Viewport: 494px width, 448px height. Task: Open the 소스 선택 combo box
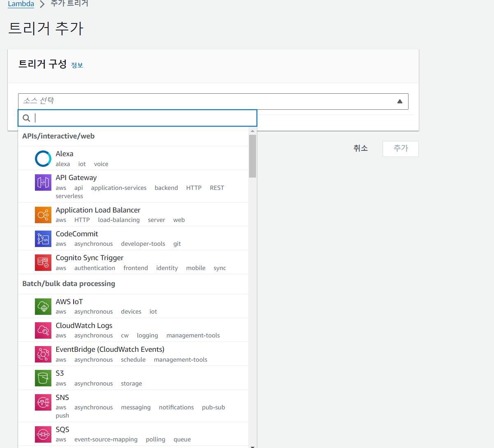tap(213, 102)
